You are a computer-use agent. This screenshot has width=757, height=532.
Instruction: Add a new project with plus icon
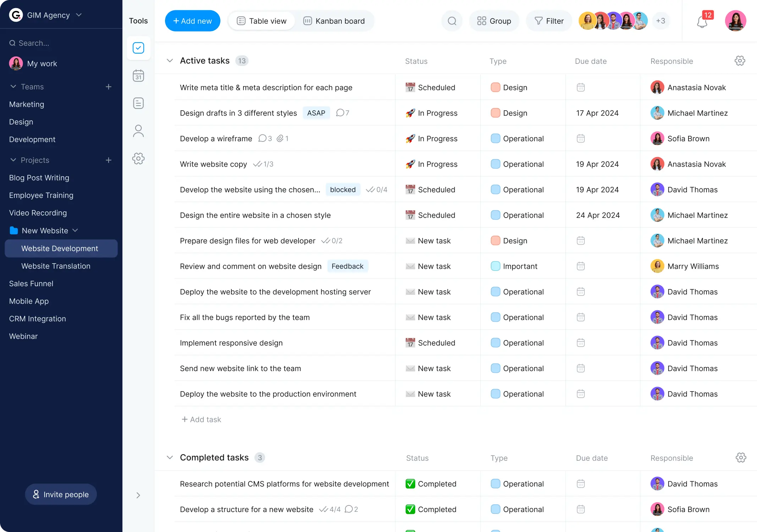tap(109, 160)
